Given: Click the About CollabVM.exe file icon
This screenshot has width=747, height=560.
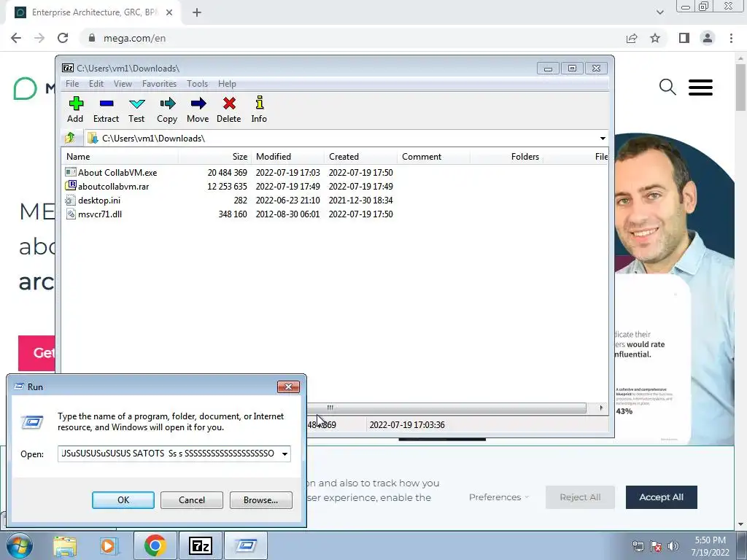Looking at the screenshot, I should pyautogui.click(x=71, y=172).
